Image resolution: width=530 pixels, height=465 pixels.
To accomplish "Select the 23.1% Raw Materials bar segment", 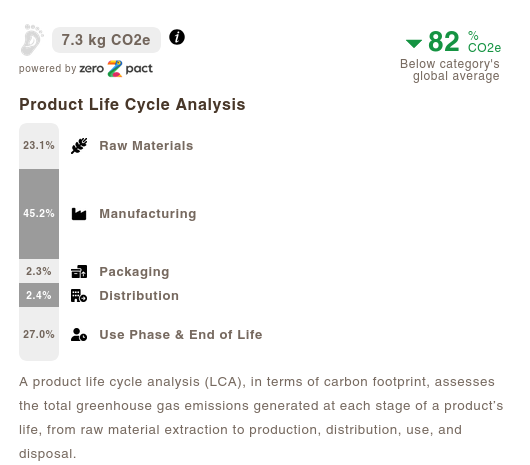I will 39,146.
